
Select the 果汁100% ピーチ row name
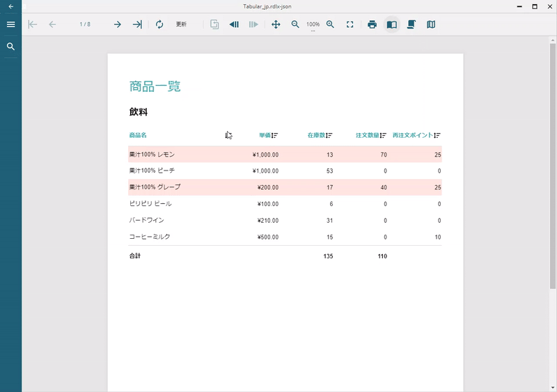tap(152, 171)
